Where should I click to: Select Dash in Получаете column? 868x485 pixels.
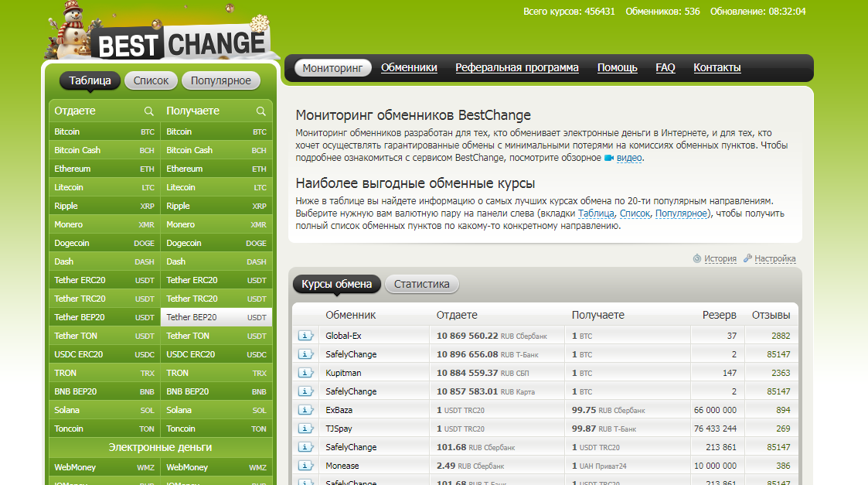(216, 261)
